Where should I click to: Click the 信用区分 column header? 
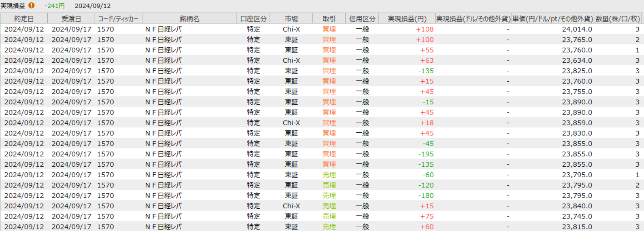(x=362, y=19)
